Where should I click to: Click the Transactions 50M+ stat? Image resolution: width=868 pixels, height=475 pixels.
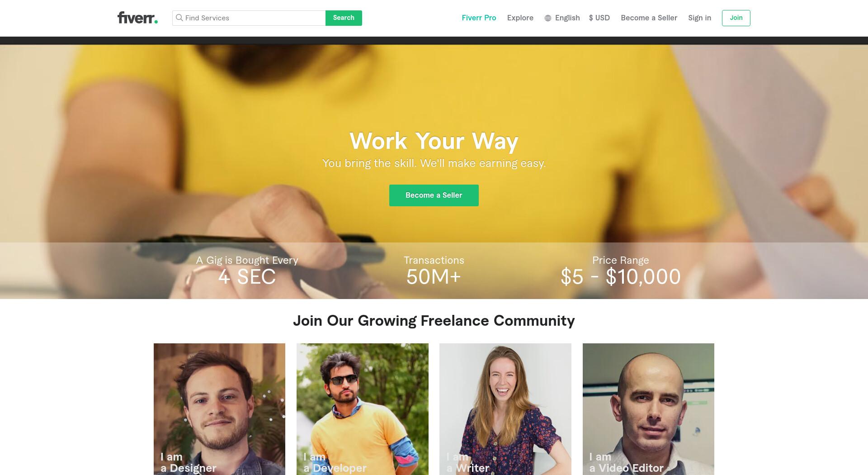pyautogui.click(x=434, y=271)
